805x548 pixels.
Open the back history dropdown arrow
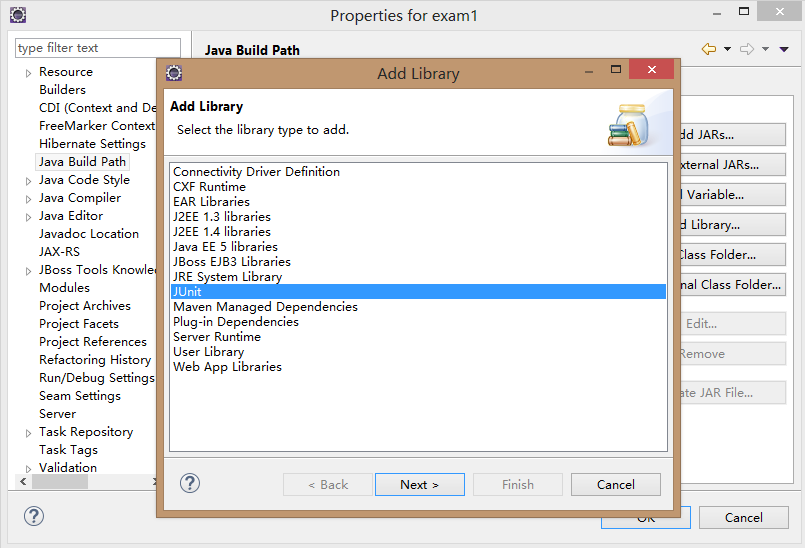pos(727,49)
